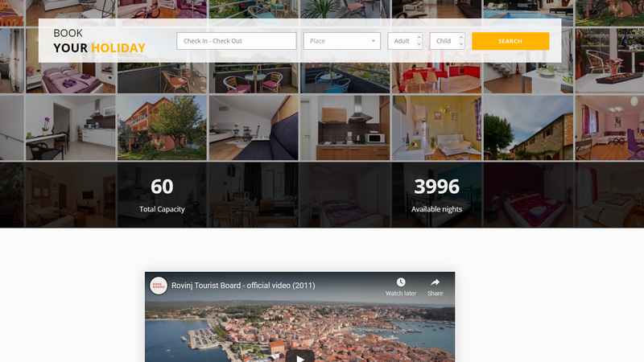Click the Adult number field
Viewport: 644px width, 362px height.
pos(401,41)
